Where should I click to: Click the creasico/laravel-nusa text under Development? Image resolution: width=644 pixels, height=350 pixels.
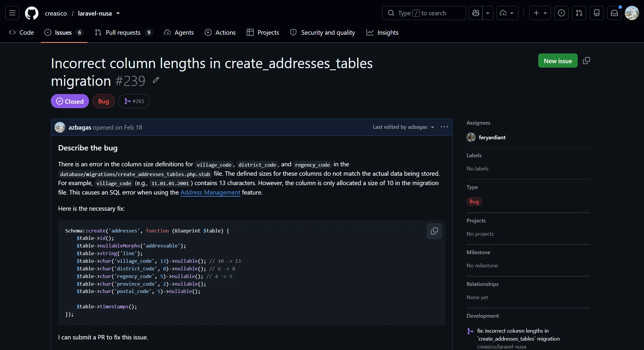tap(502, 347)
